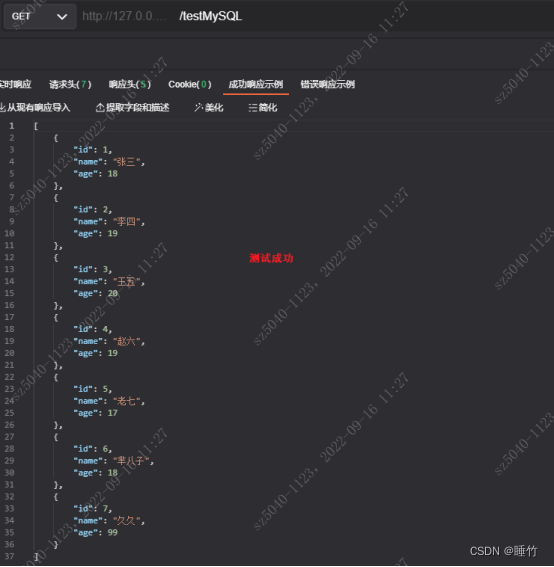Select the 错误响应示例 tab
This screenshot has width=554, height=567.
pyautogui.click(x=328, y=85)
